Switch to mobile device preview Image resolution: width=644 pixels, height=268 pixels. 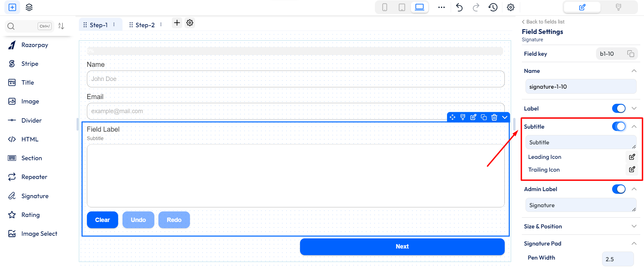click(x=385, y=7)
